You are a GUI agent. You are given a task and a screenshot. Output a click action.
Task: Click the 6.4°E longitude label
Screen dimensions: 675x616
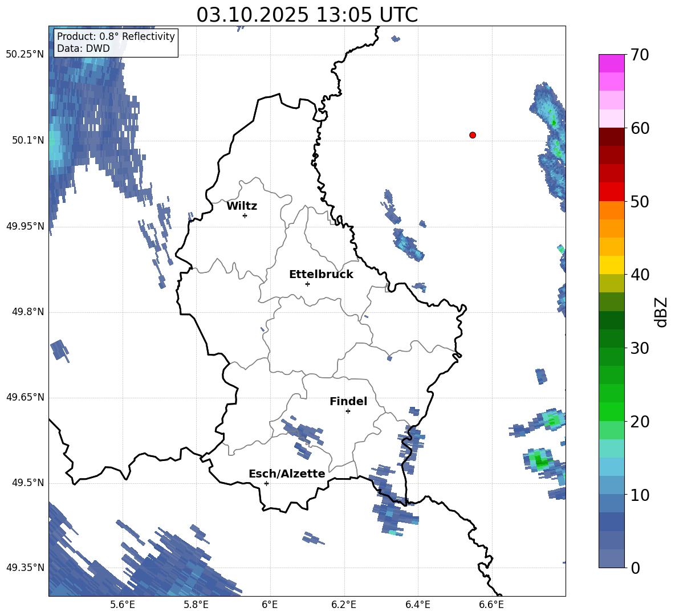pyautogui.click(x=417, y=605)
